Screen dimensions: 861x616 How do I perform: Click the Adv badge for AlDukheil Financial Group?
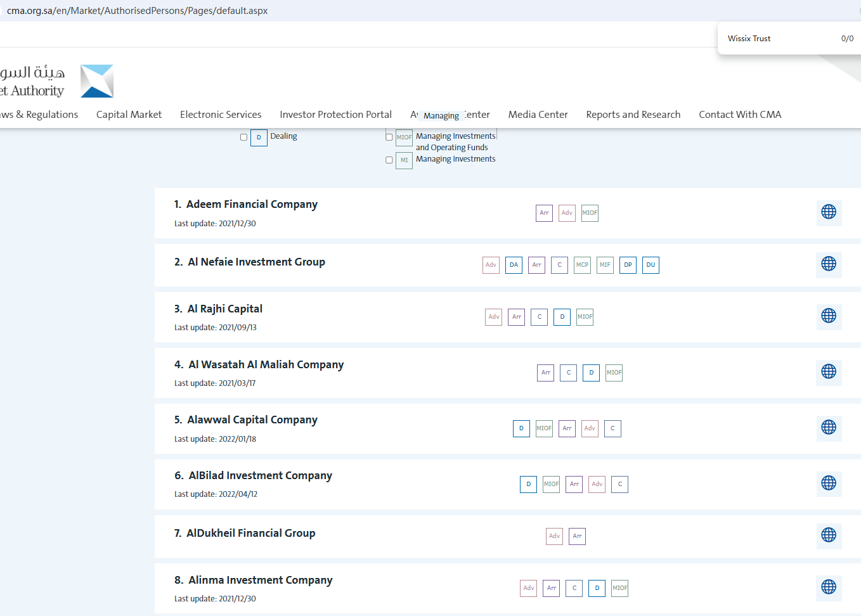(x=554, y=536)
